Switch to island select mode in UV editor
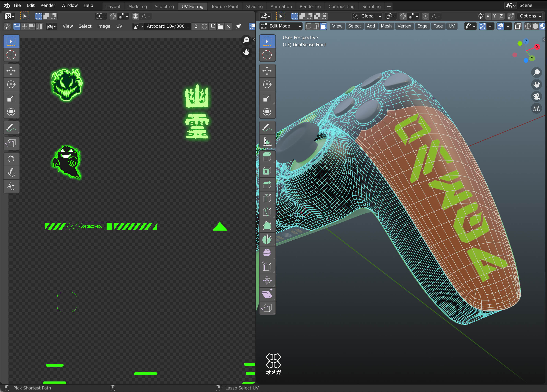Image resolution: width=547 pixels, height=392 pixels. click(39, 26)
